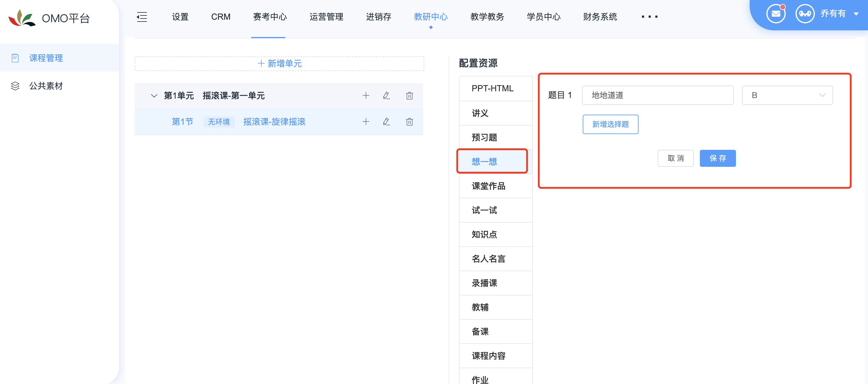The width and height of the screenshot is (868, 384).
Task: Click the 无环境 tag
Action: [219, 122]
